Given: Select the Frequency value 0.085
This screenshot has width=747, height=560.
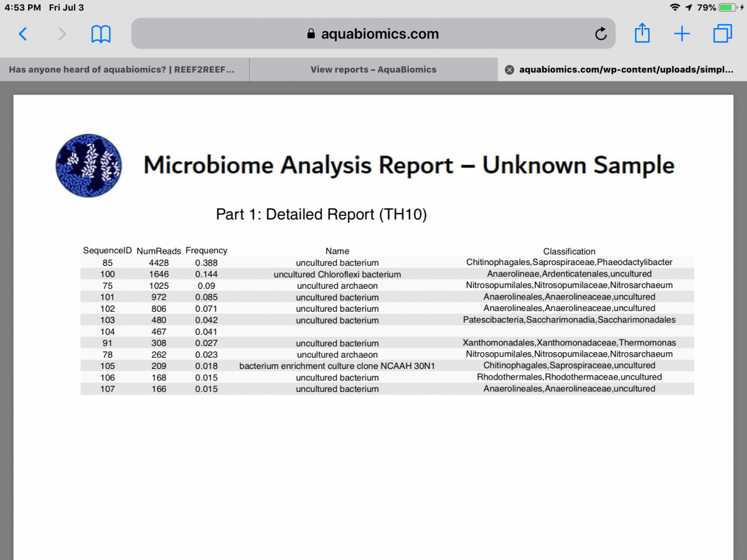Looking at the screenshot, I should (x=207, y=297).
